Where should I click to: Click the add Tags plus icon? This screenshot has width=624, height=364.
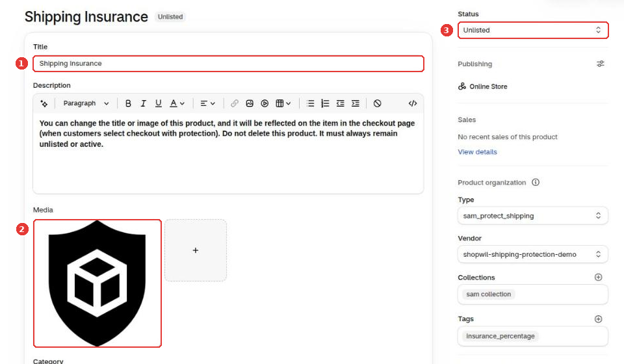598,319
